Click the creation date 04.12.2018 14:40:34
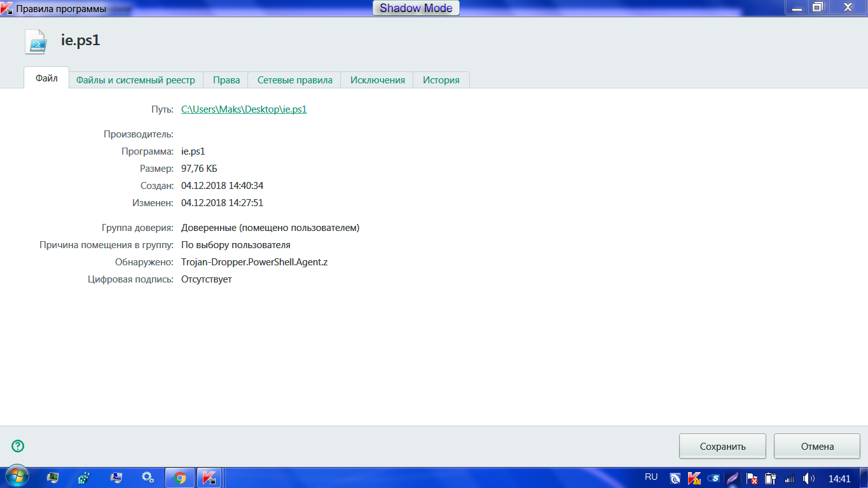The width and height of the screenshot is (868, 488). tap(222, 186)
